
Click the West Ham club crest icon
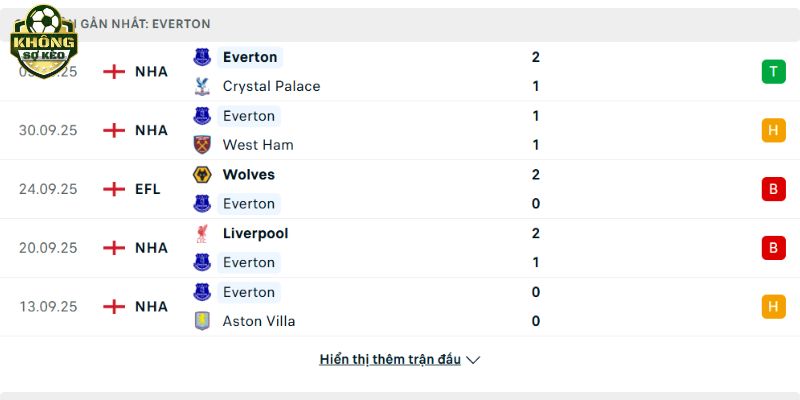(x=202, y=144)
